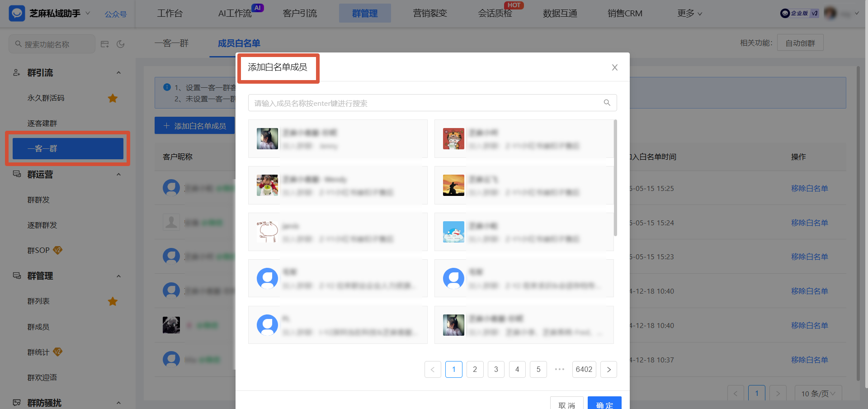The image size is (868, 409).
Task: Open 群统计 in the sidebar
Action: click(x=38, y=352)
